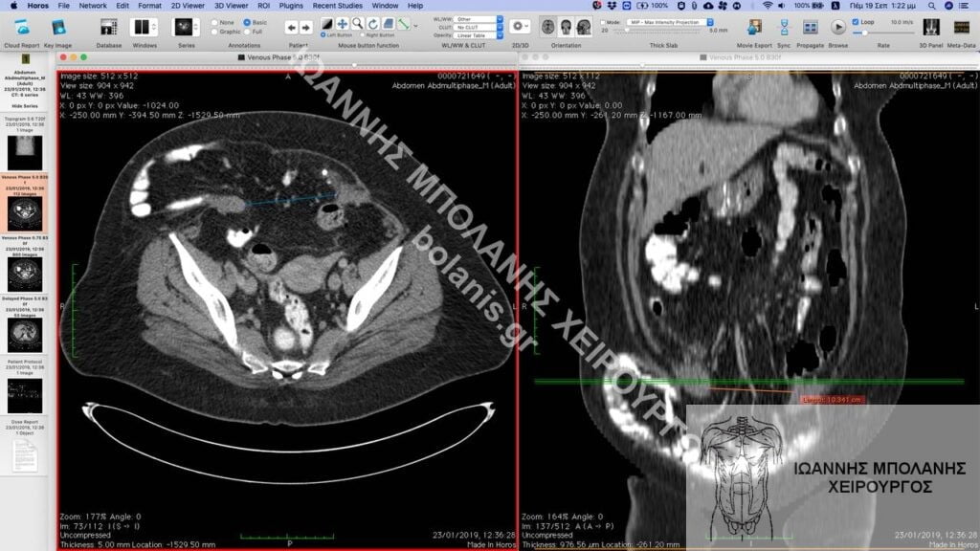Click the Dropbox menu bar icon
Image resolution: width=980 pixels, height=551 pixels.
click(612, 6)
